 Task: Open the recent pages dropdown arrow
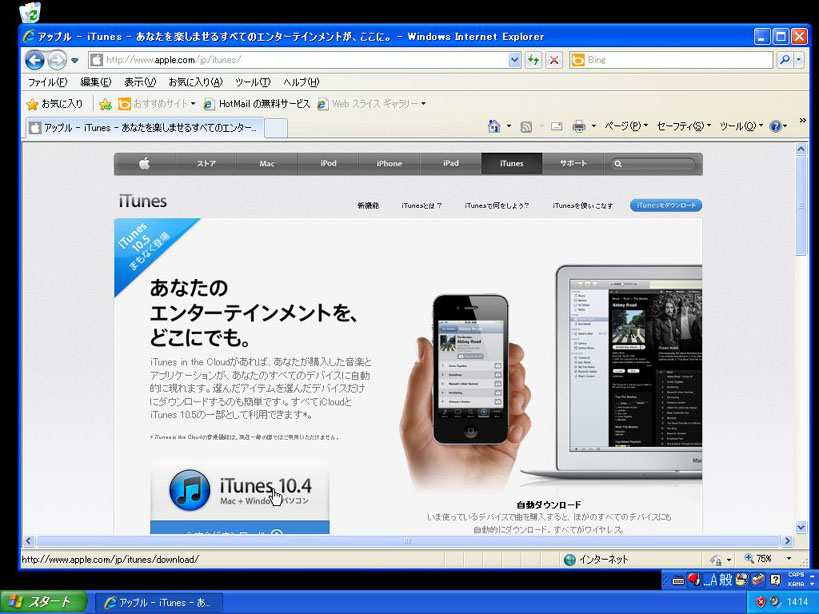point(75,61)
